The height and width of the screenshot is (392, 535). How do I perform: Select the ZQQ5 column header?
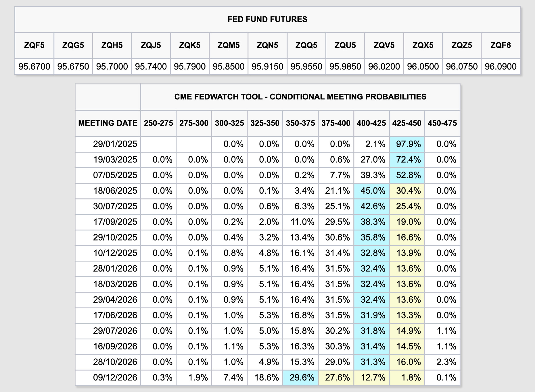[306, 45]
